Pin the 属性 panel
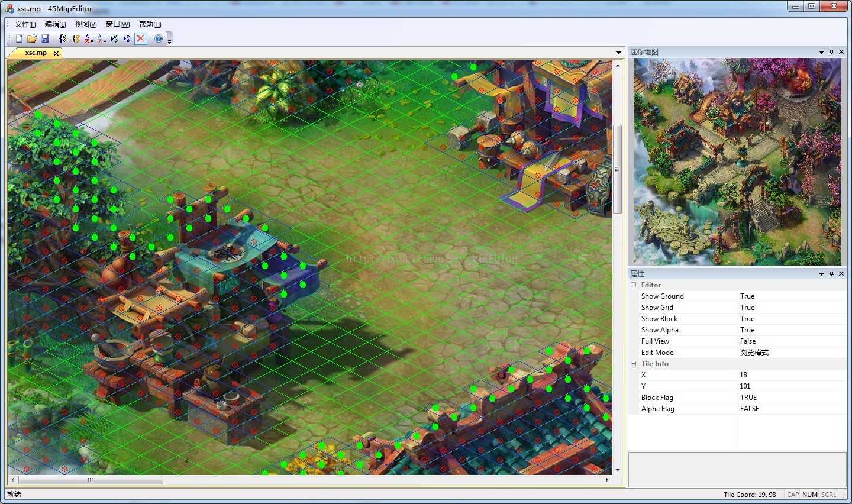The height and width of the screenshot is (504, 852). (831, 274)
